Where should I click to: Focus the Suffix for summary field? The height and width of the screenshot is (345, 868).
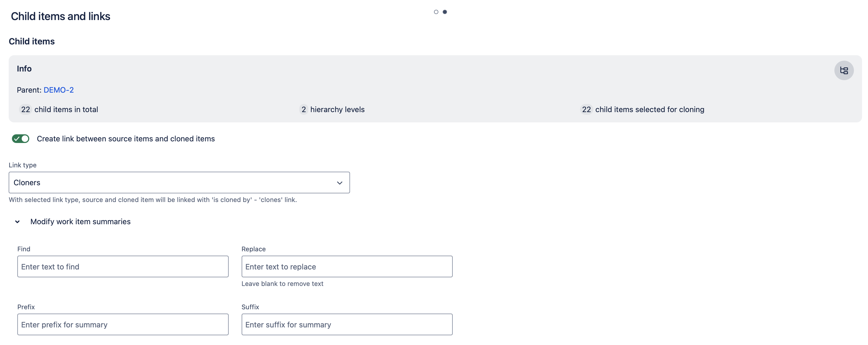[347, 324]
